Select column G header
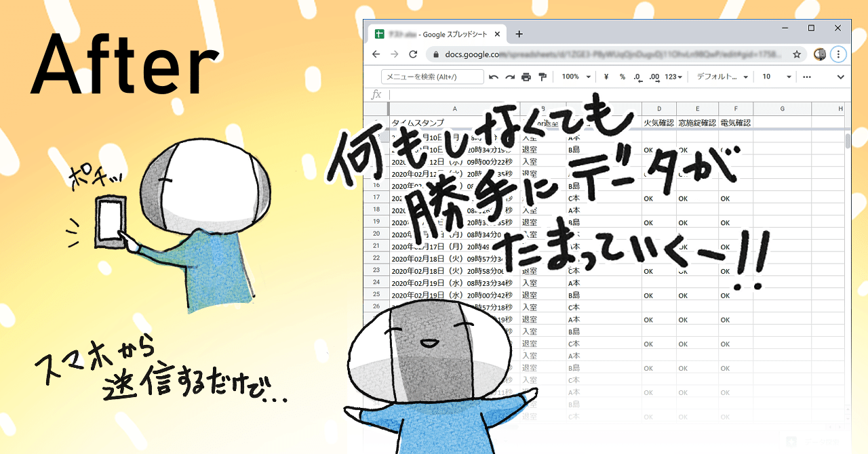868x454 pixels. [x=783, y=108]
